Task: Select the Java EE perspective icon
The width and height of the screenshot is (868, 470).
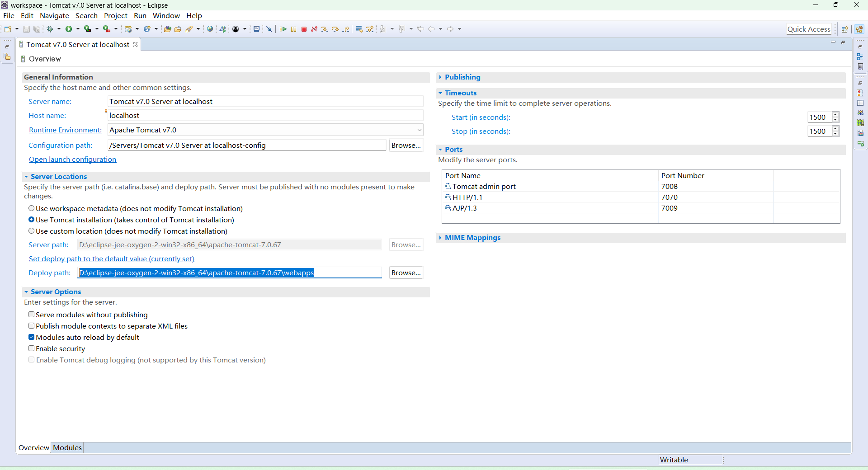Action: coord(859,29)
